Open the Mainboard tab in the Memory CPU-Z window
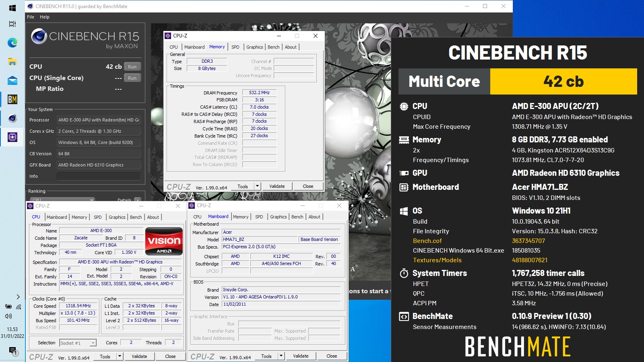The width and height of the screenshot is (644, 362). click(194, 47)
